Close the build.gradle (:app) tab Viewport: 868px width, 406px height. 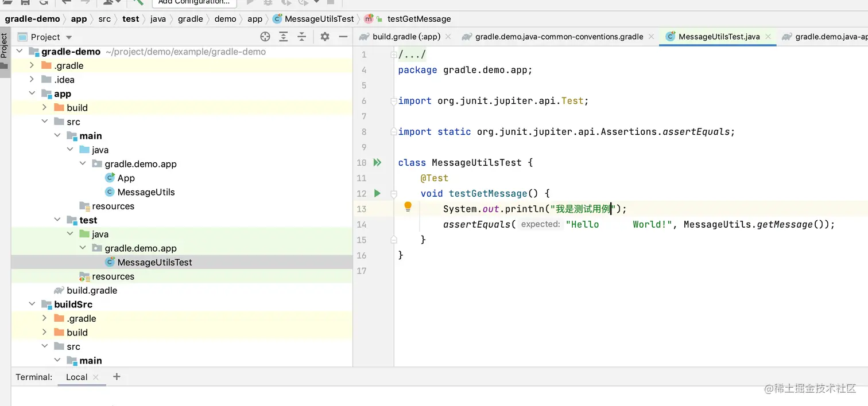(448, 37)
